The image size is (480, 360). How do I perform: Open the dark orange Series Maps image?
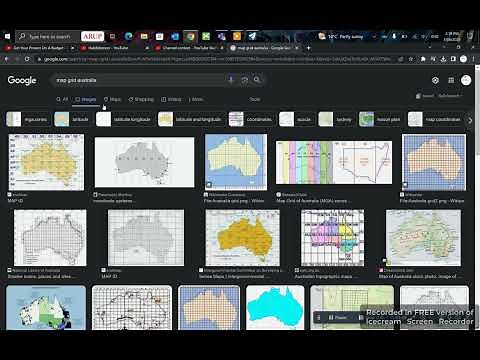pyautogui.click(x=243, y=238)
